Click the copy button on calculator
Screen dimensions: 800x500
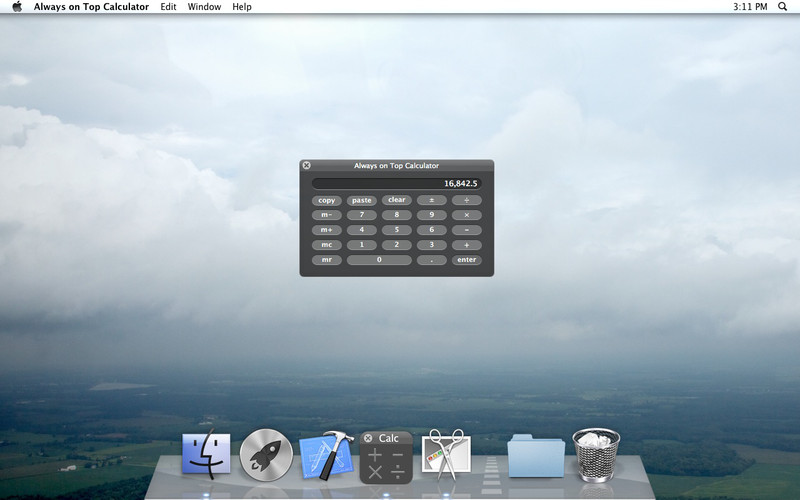tap(327, 201)
